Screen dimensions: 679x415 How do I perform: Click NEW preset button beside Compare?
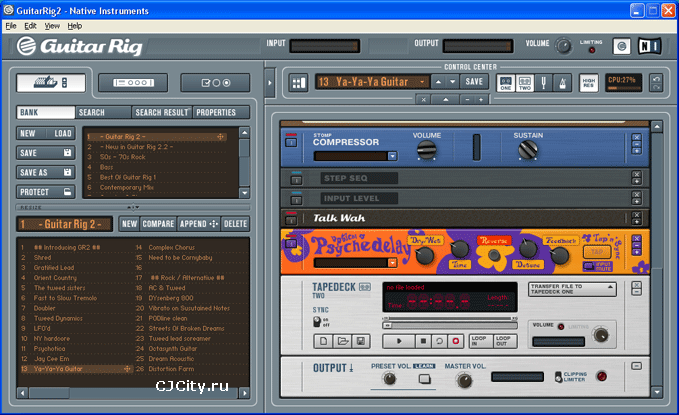[x=129, y=224]
